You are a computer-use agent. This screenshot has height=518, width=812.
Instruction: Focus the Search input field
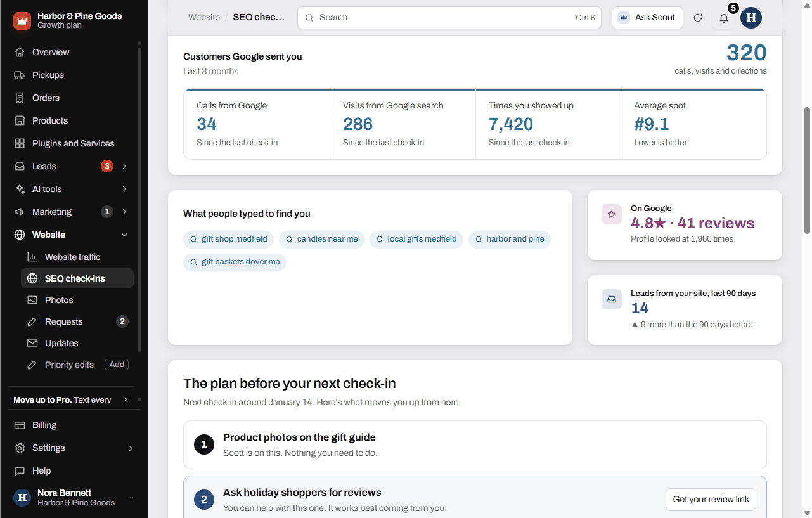449,18
